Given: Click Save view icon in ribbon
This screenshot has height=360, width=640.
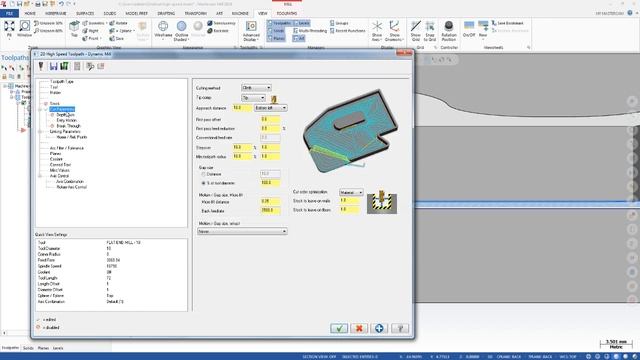Looking at the screenshot, I should [x=112, y=38].
